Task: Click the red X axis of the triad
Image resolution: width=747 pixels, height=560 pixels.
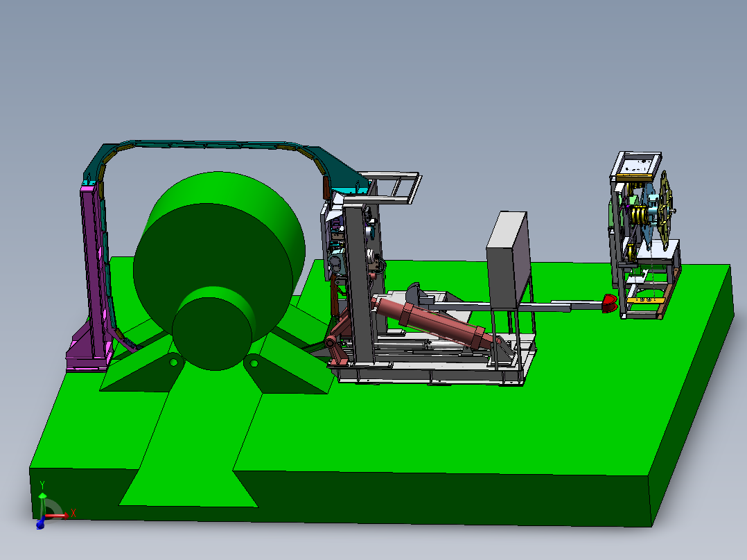Action: (x=58, y=515)
